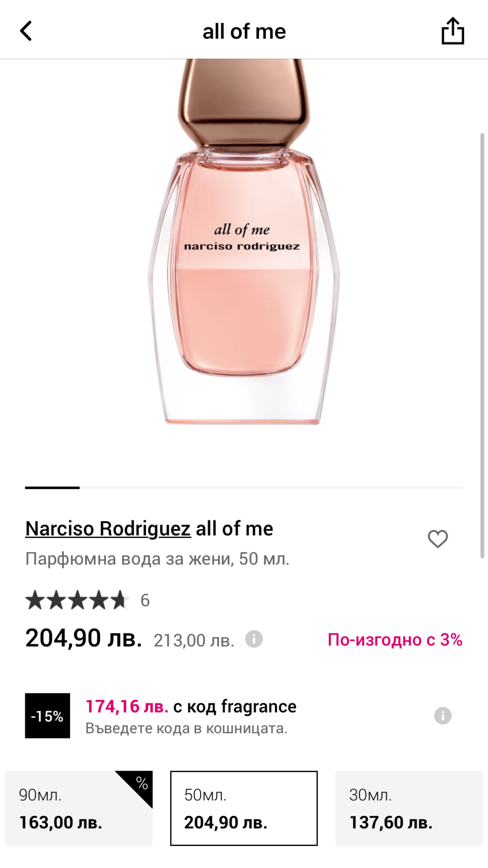This screenshot has width=488, height=868.
Task: Tap the "174,16 лв. с код fragrance" offer
Action: click(x=191, y=706)
